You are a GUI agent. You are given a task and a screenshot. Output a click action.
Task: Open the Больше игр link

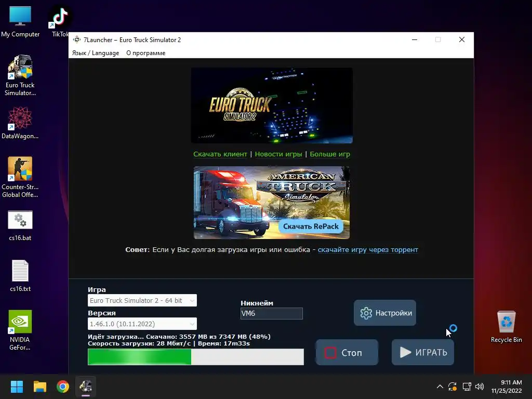[x=330, y=154]
